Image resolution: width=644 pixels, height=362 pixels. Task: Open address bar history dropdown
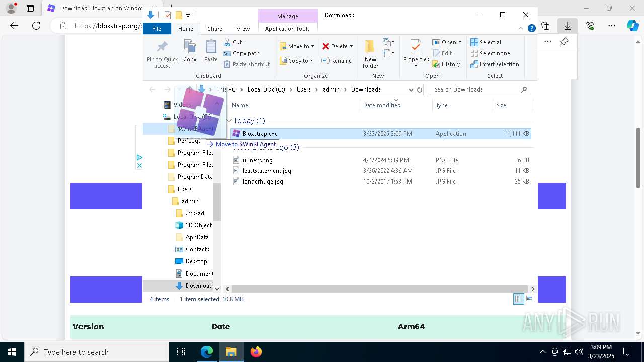411,89
